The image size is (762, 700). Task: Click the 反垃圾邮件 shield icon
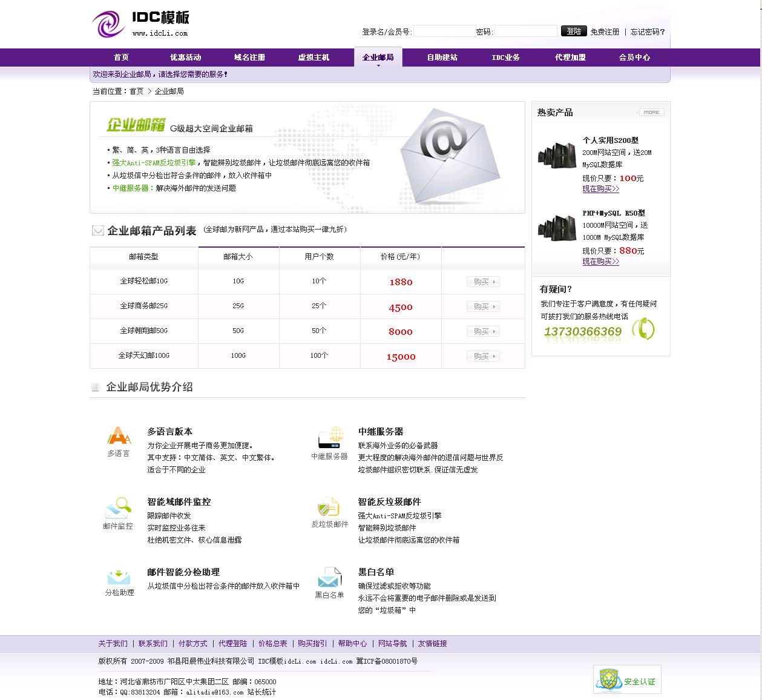tap(329, 507)
